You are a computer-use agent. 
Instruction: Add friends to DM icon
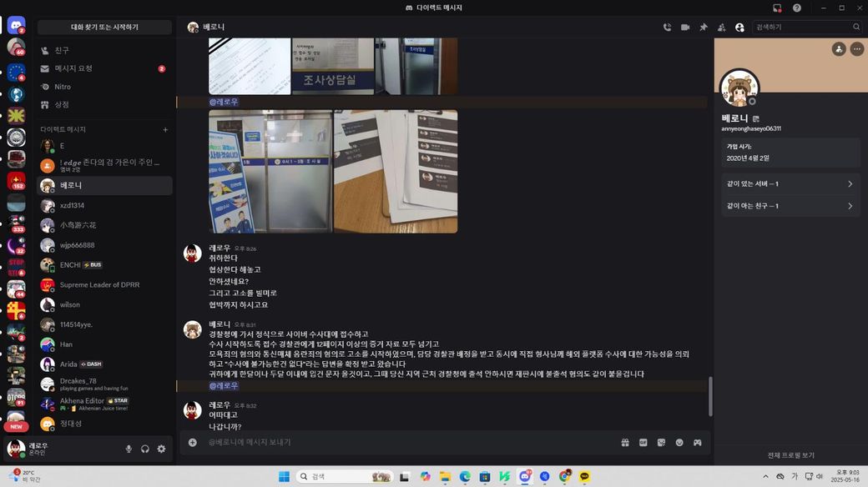pyautogui.click(x=721, y=28)
